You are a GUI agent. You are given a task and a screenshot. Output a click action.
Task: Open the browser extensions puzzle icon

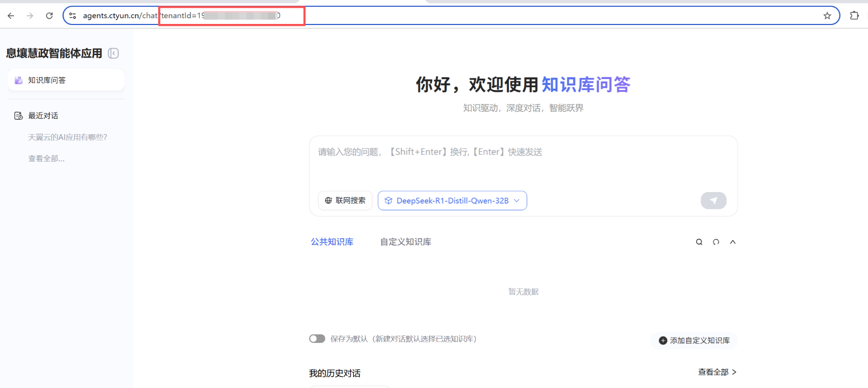coord(854,16)
